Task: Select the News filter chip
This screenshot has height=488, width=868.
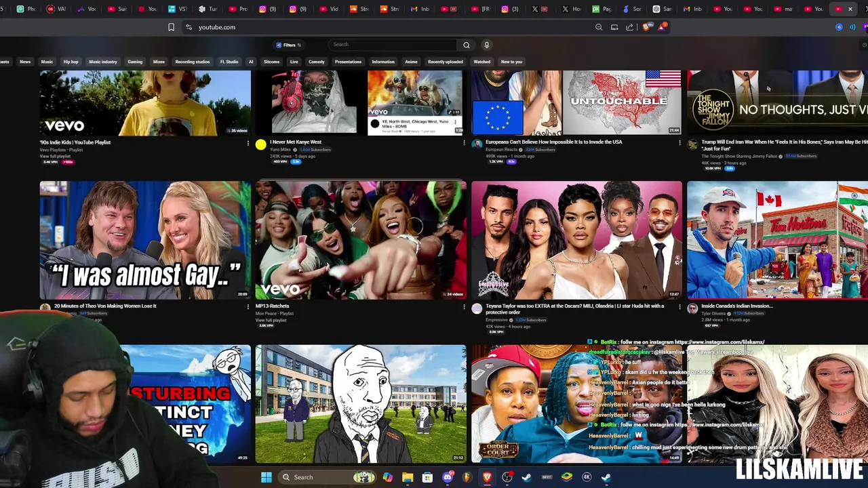Action: click(x=25, y=62)
